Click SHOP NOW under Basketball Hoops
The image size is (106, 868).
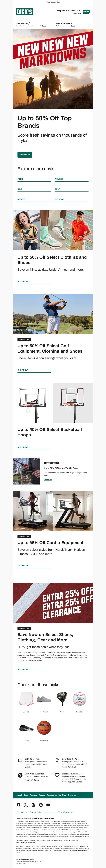[x=23, y=447]
